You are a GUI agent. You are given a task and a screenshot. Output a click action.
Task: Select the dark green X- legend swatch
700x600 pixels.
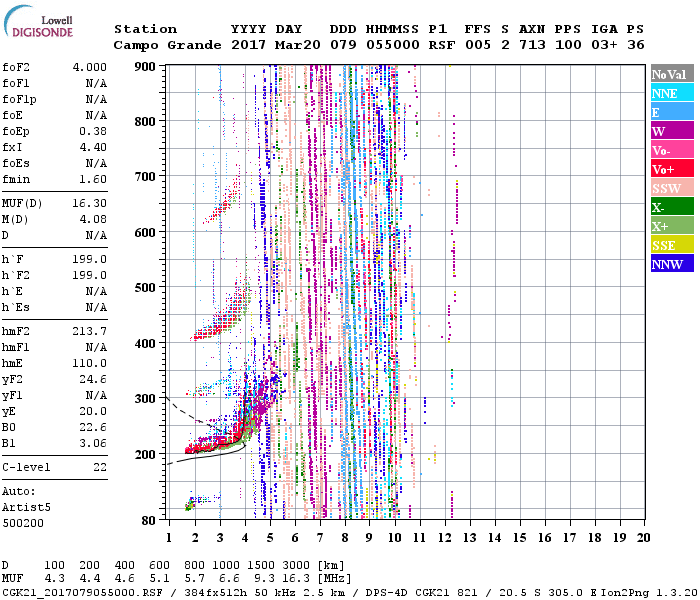[672, 207]
